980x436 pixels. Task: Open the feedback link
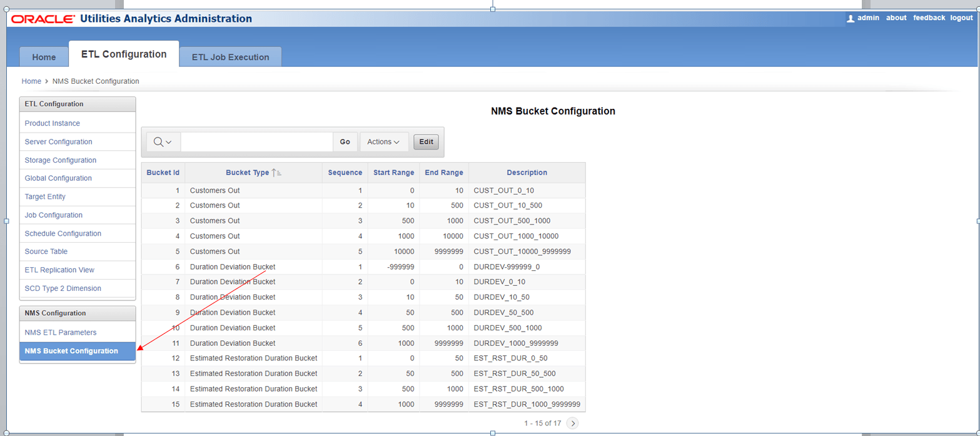pyautogui.click(x=929, y=18)
